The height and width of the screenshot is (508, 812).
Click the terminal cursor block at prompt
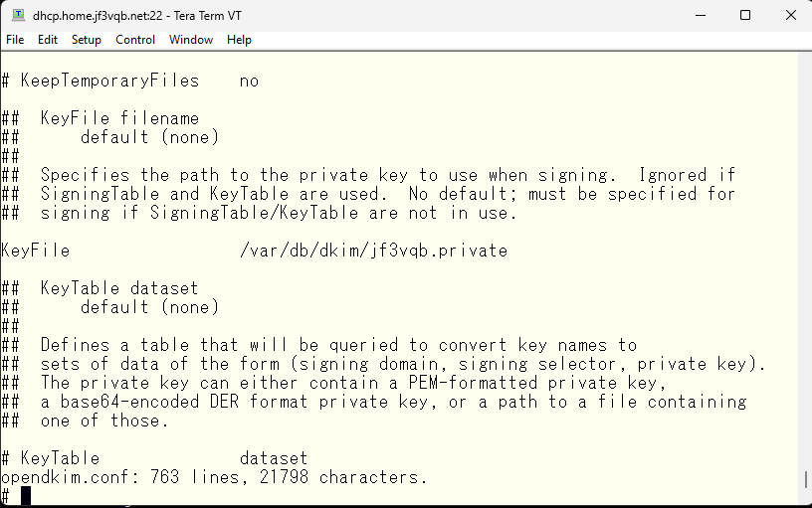[26, 496]
